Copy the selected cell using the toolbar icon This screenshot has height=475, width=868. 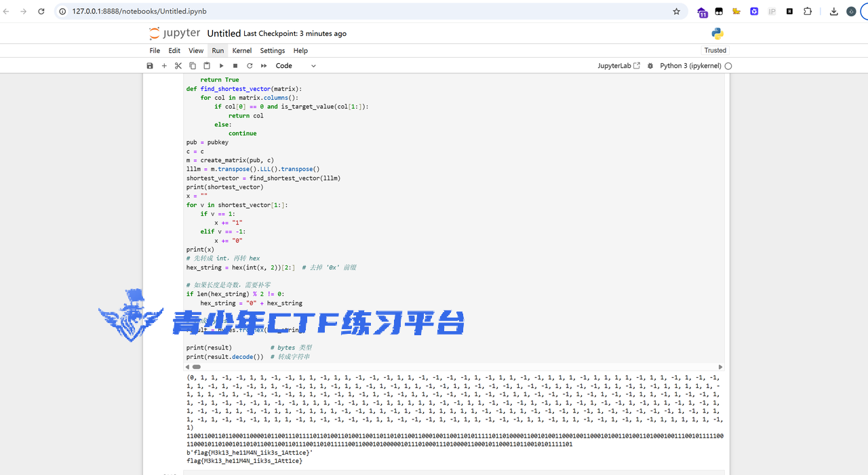click(193, 66)
